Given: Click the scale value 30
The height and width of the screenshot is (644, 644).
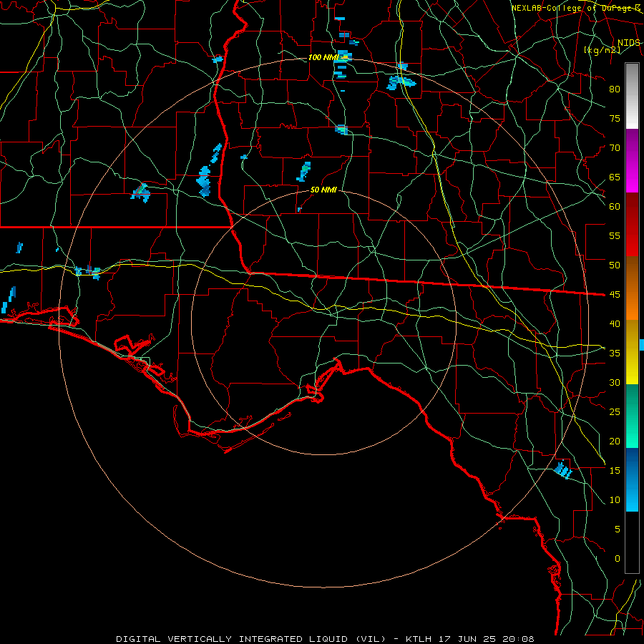Looking at the screenshot, I should point(615,382).
